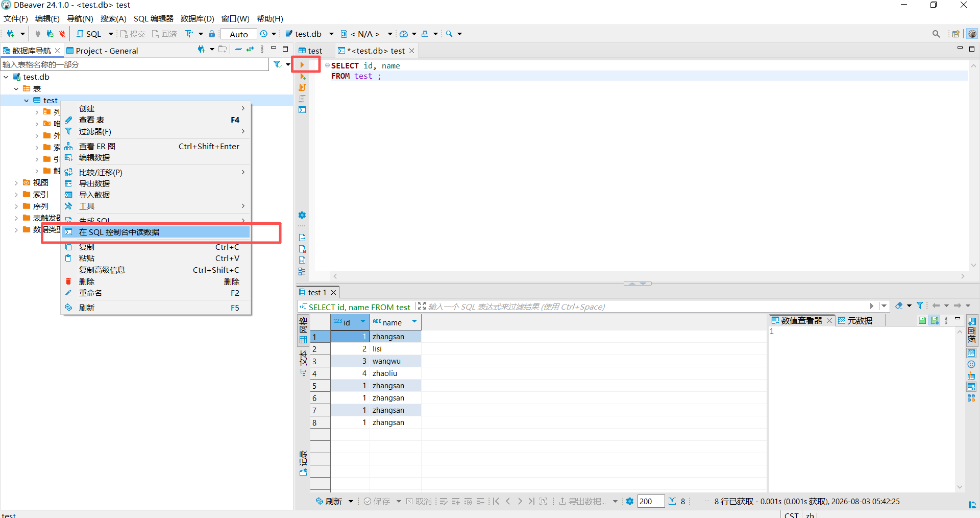Image resolution: width=980 pixels, height=518 pixels.
Task: Click the transaction log history clock icon
Action: click(x=263, y=34)
